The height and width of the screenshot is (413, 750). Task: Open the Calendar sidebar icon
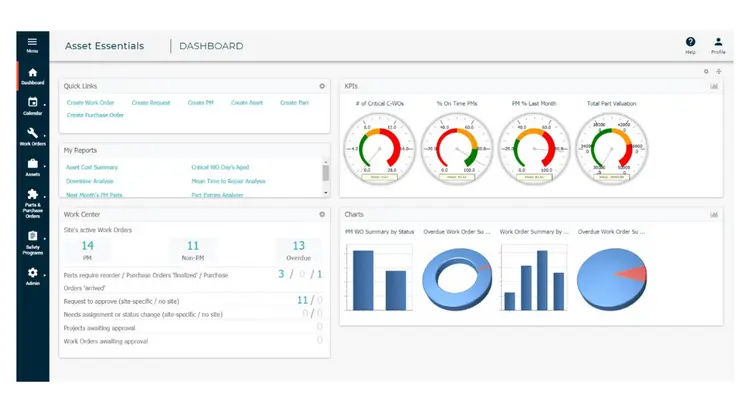[33, 102]
